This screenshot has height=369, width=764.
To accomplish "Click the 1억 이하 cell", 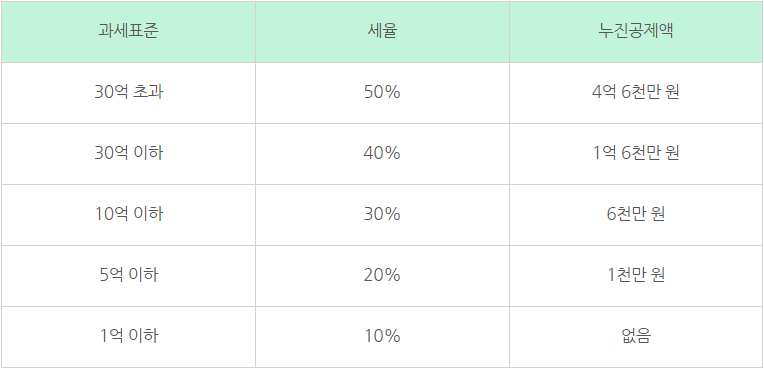I will pos(128,336).
